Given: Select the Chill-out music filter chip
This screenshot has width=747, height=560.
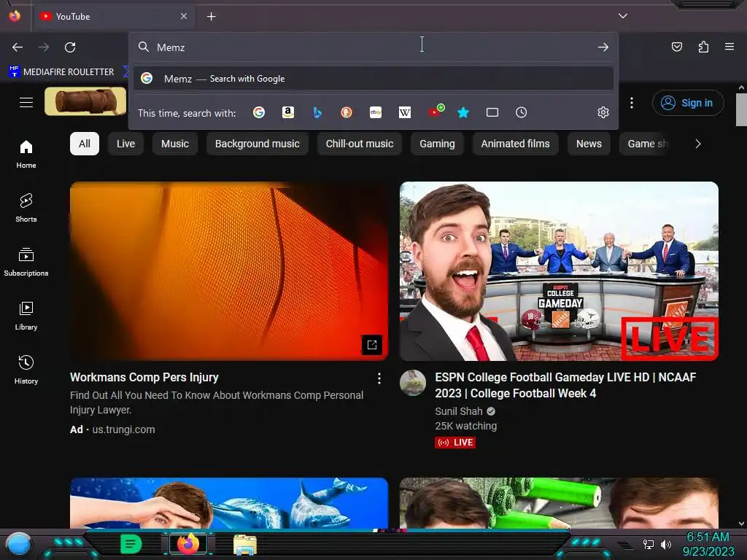Looking at the screenshot, I should [x=360, y=144].
